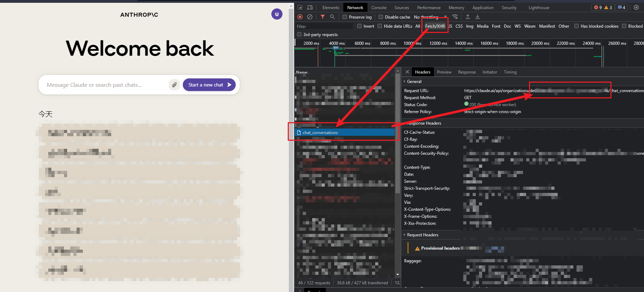Screen dimensions: 644x292
Task: Filter requests by Doc
Action: click(x=507, y=26)
